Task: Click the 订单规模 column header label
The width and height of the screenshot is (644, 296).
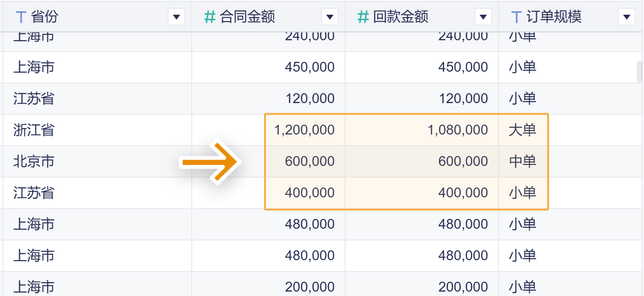Action: [x=554, y=17]
